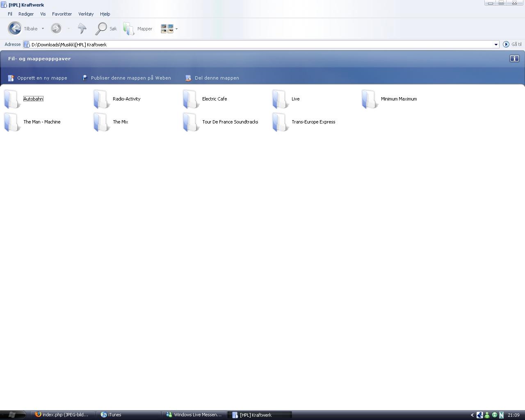This screenshot has width=525, height=420.
Task: Click the Tilbake back arrow button
Action: (x=15, y=28)
